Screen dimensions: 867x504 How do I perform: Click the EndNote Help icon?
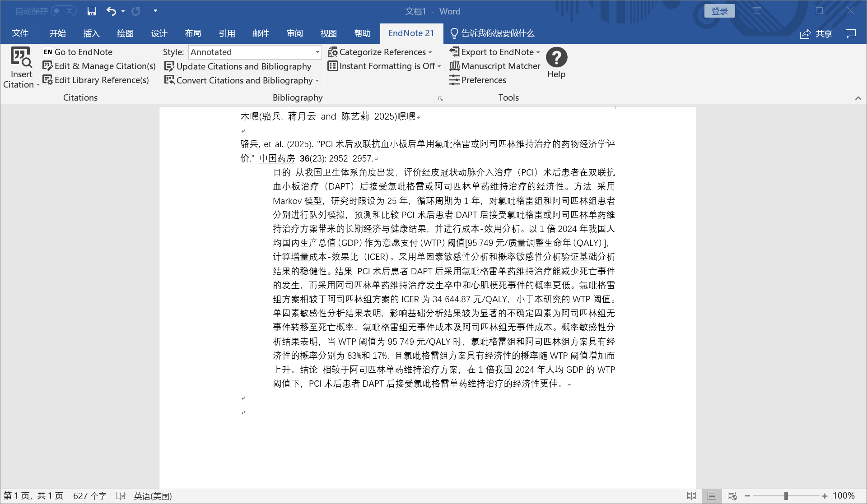point(556,58)
